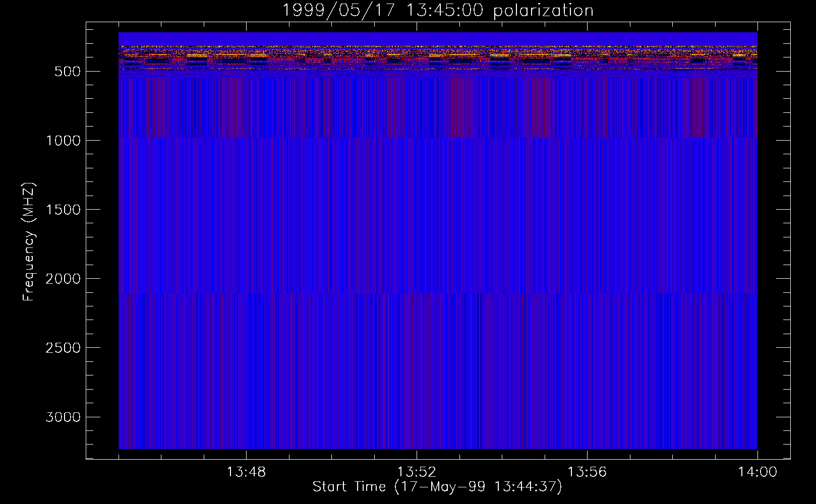The height and width of the screenshot is (504, 816).
Task: Select the 13:52 time tick label
Action: 417,472
